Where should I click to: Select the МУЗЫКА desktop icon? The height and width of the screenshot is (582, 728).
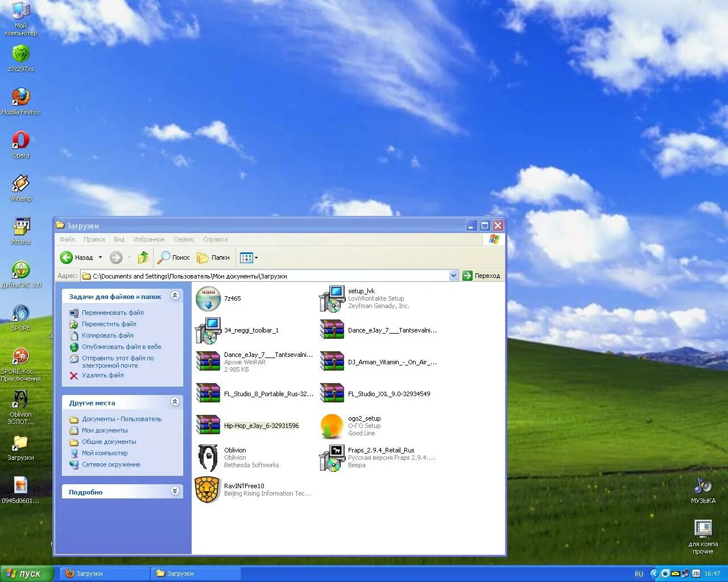703,490
